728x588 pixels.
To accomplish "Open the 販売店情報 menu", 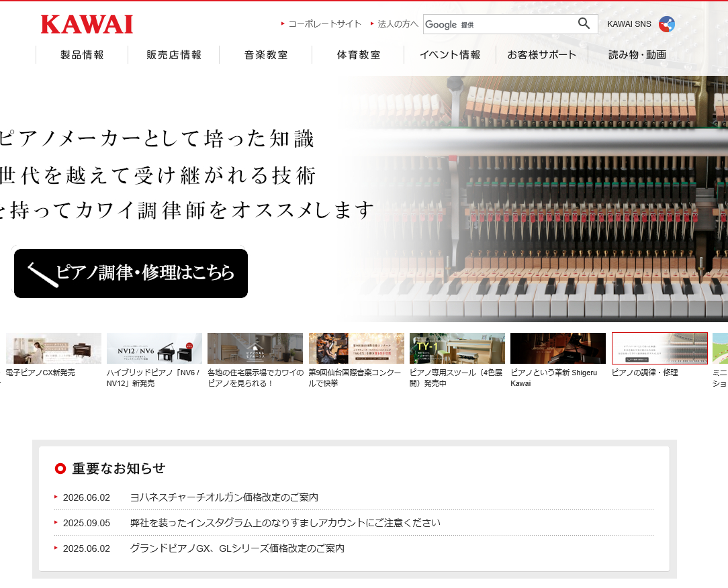I will coord(174,55).
